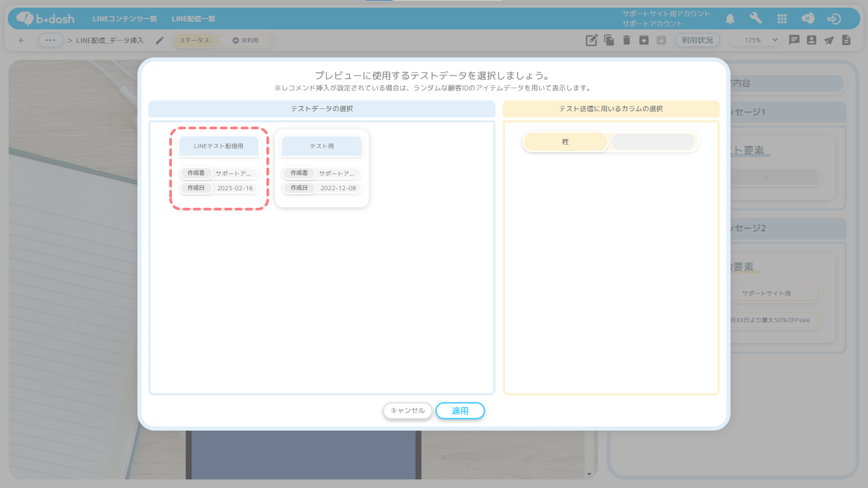Click the trash delete icon
868x488 pixels.
(x=626, y=40)
